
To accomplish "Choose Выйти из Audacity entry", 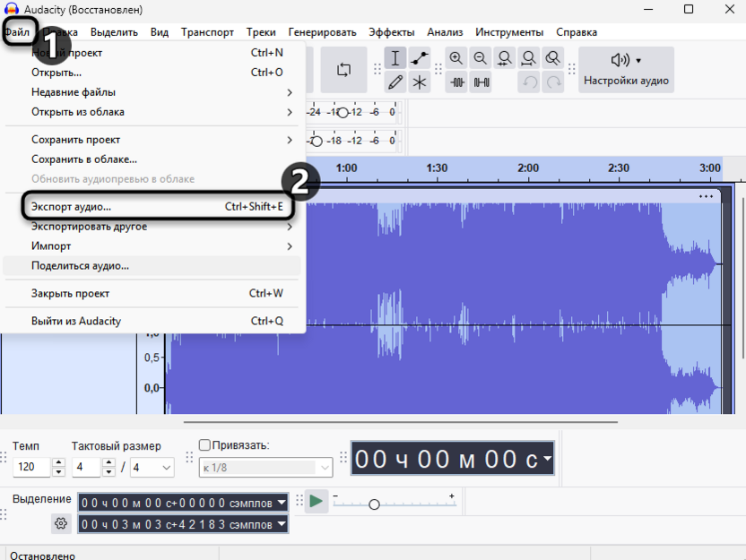I will coord(152,321).
